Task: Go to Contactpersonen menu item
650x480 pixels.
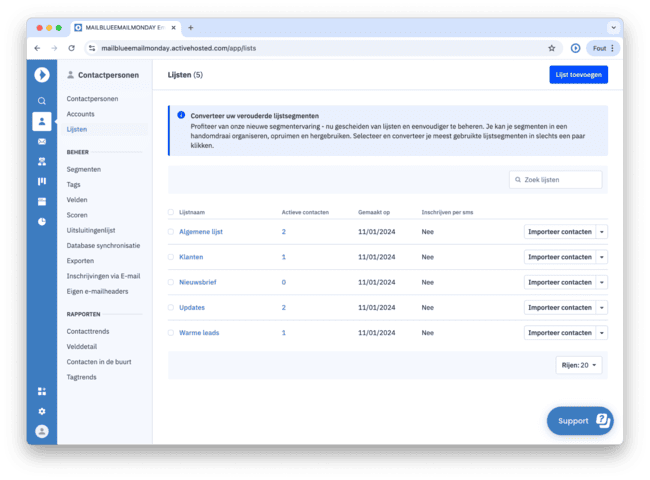Action: point(92,99)
